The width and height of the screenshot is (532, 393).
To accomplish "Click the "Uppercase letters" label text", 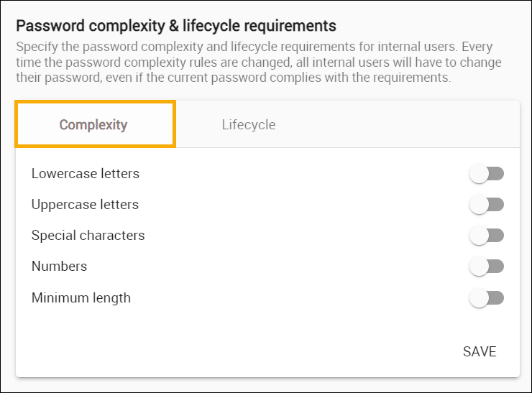I will [x=85, y=205].
